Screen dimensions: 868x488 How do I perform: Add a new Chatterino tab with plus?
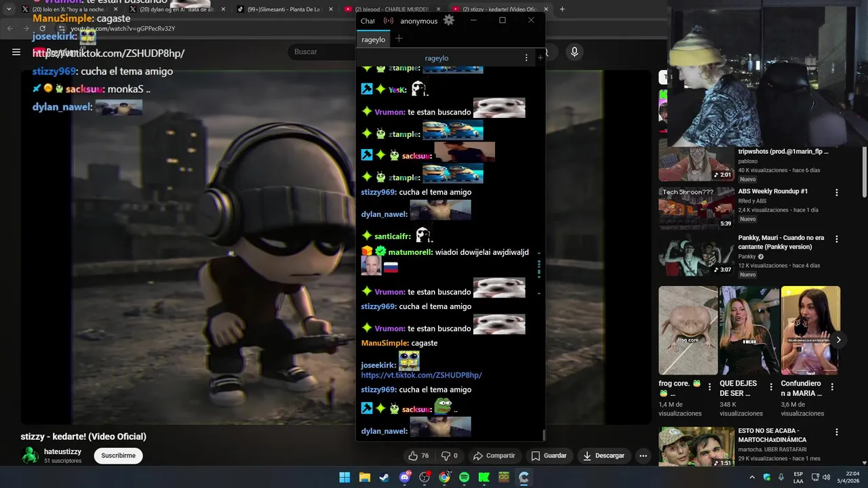(x=399, y=39)
